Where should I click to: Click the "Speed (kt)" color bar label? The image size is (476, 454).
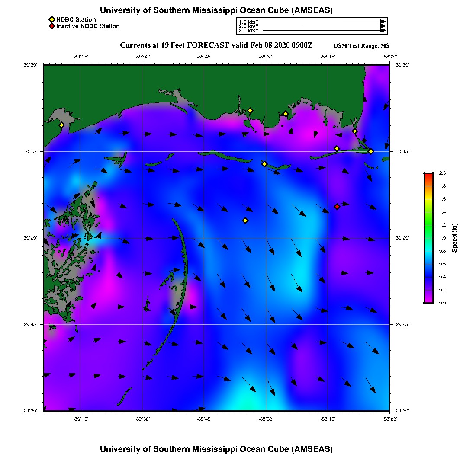click(x=454, y=238)
